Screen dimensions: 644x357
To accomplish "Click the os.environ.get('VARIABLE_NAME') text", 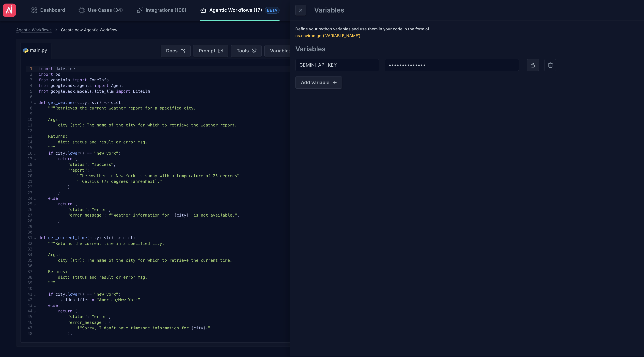I will click(x=328, y=35).
